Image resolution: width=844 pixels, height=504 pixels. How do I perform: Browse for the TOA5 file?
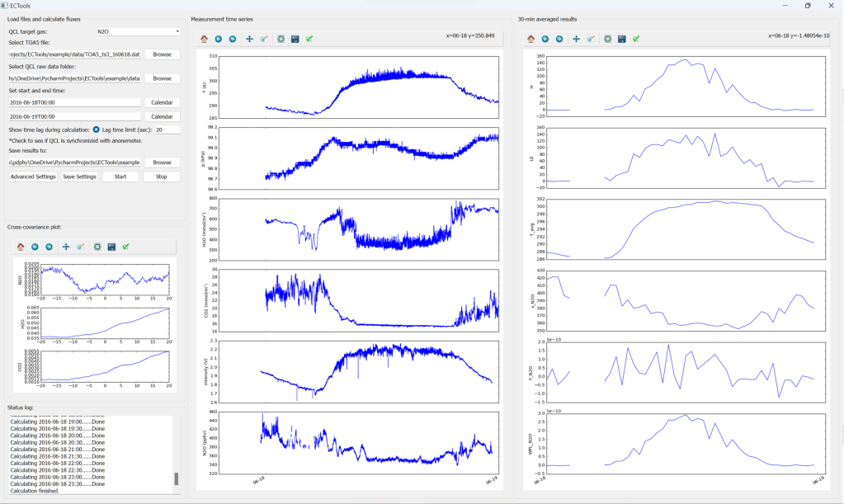(x=162, y=54)
